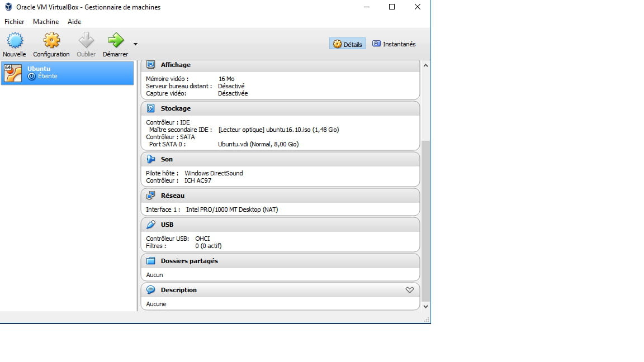This screenshot has width=644, height=362.
Task: Click the "OHCI" USB controller value
Action: pos(202,239)
